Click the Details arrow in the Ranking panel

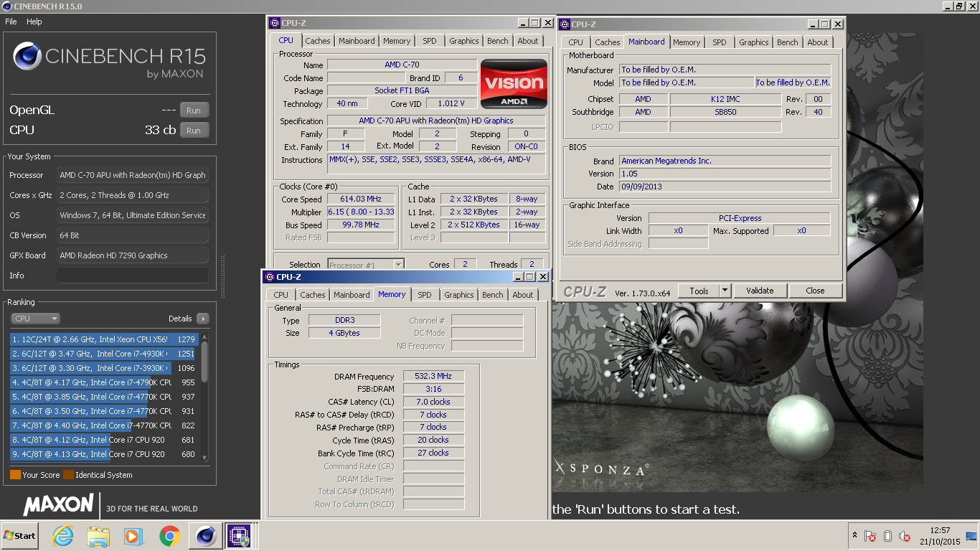pyautogui.click(x=202, y=319)
